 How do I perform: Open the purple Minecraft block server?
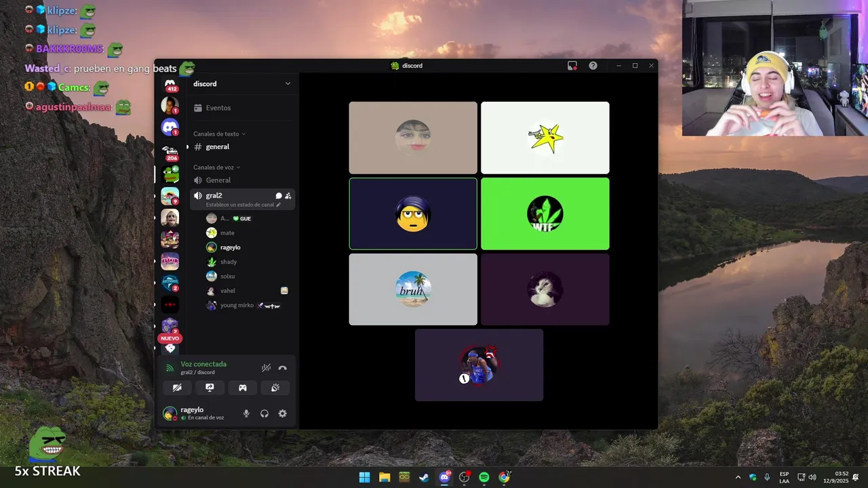[170, 325]
